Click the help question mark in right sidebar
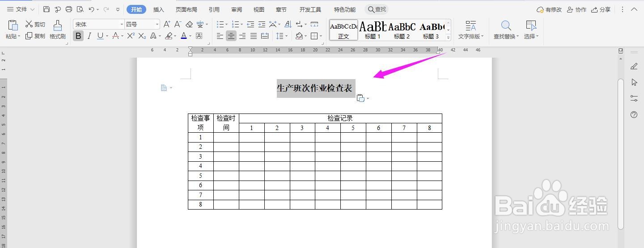This screenshot has width=644, height=248. (x=634, y=115)
